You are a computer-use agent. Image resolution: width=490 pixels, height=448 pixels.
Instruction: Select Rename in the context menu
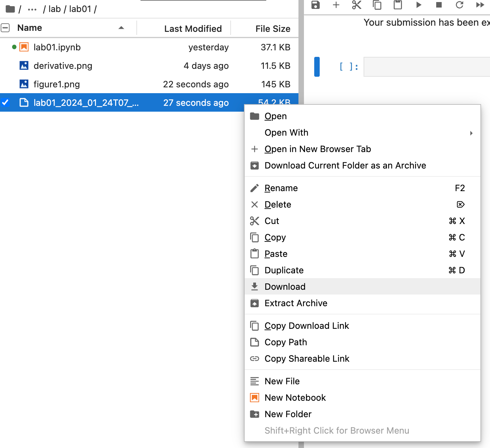pyautogui.click(x=281, y=188)
